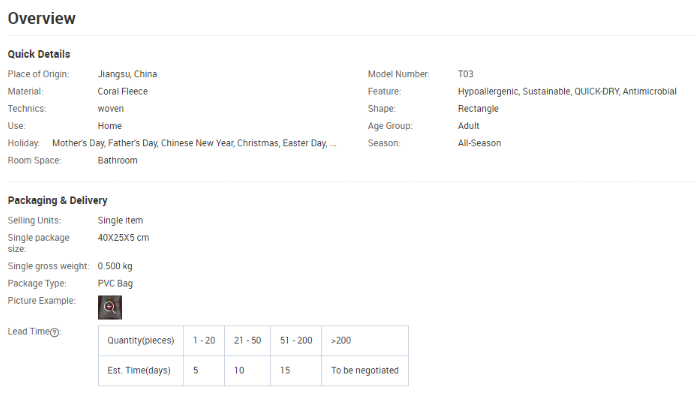Click the 5 days cell
This screenshot has width=696, height=396.
pos(204,371)
